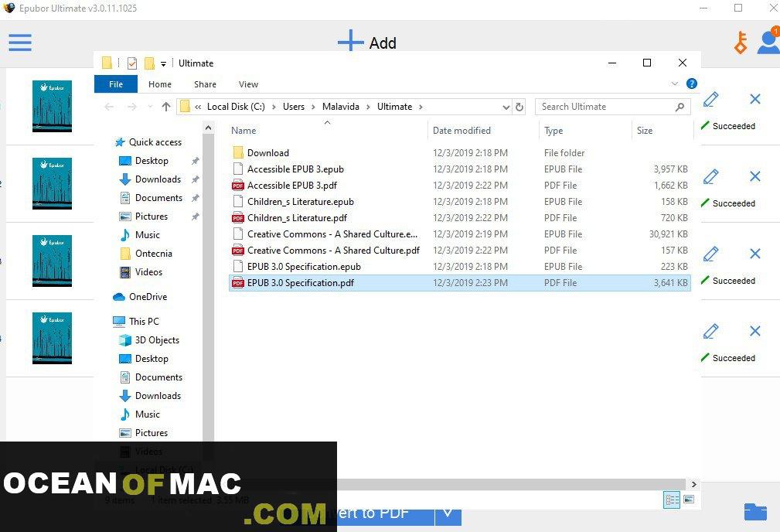The height and width of the screenshot is (532, 780).
Task: Sort files by Name column
Action: pos(244,131)
